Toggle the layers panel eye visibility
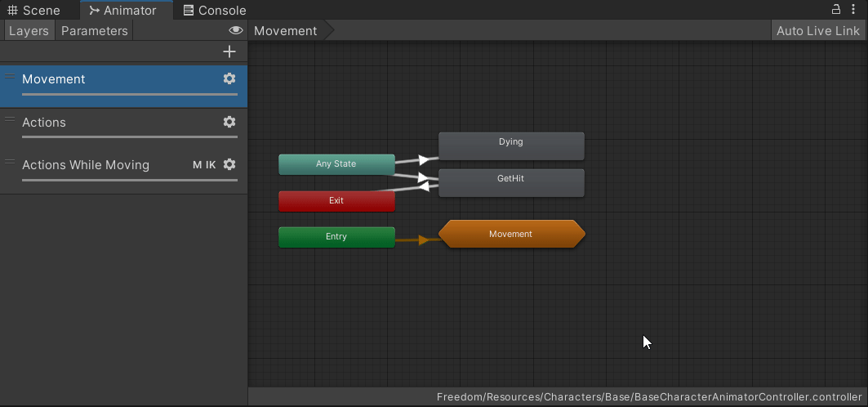868x407 pixels. (236, 30)
